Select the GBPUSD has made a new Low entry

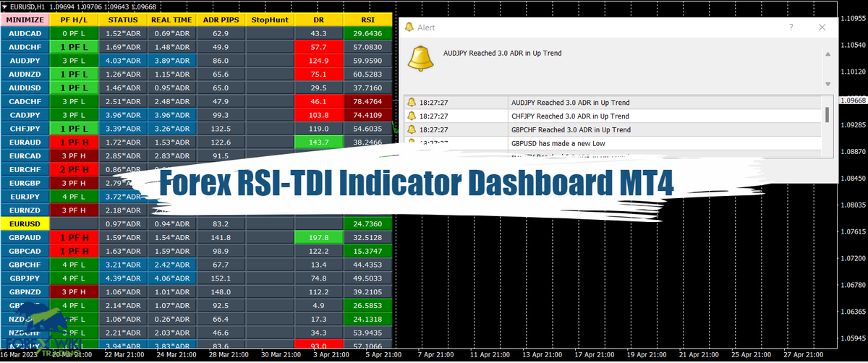[x=613, y=143]
